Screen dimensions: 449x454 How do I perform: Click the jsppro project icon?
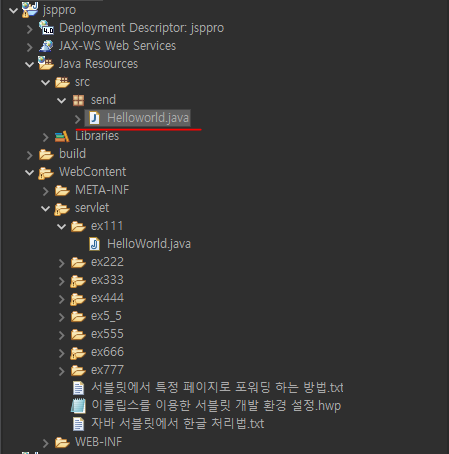point(30,9)
